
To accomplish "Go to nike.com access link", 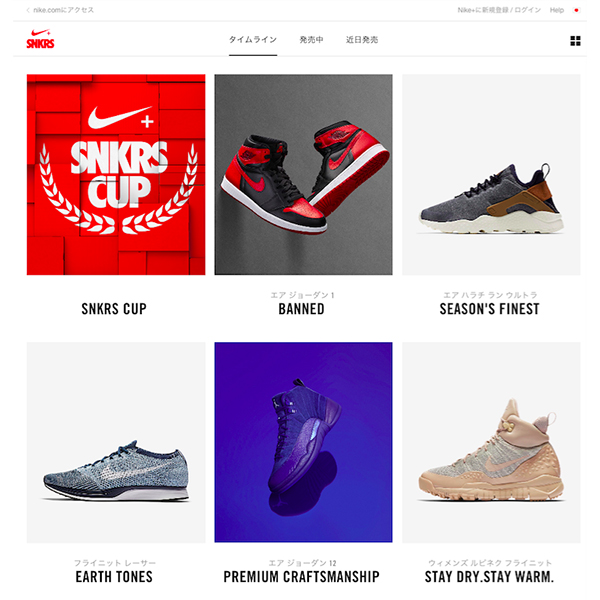I will (64, 10).
